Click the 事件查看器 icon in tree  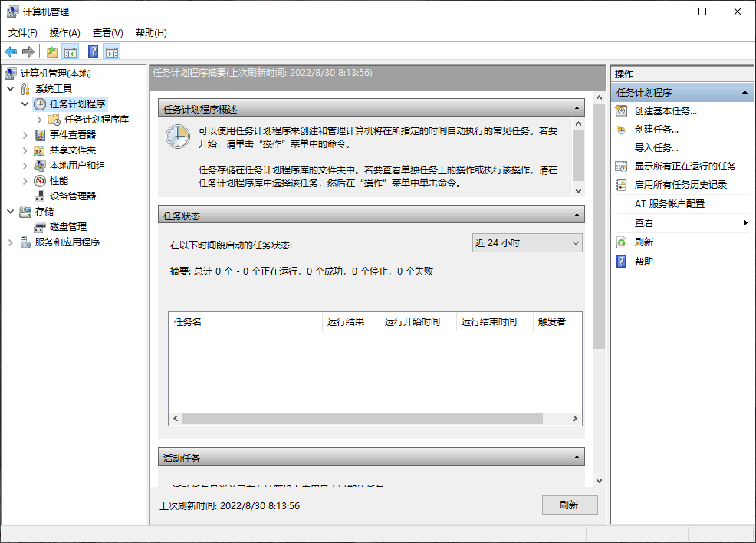[40, 135]
